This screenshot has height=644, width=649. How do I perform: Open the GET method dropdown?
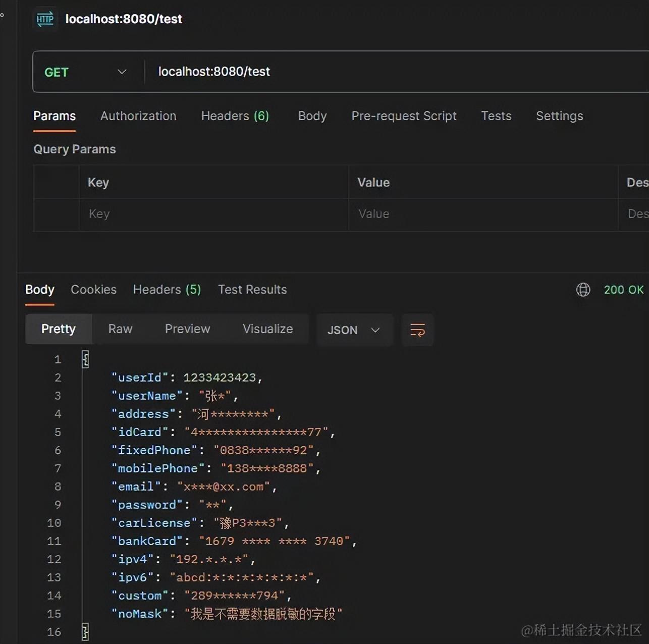pos(86,72)
